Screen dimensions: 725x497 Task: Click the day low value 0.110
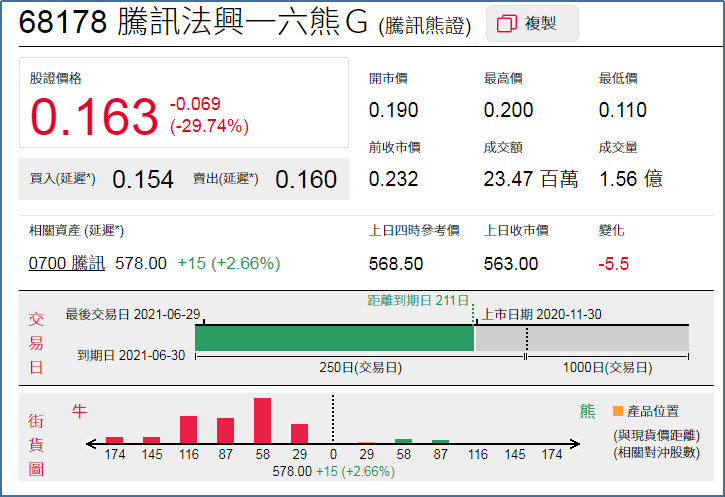(x=623, y=110)
